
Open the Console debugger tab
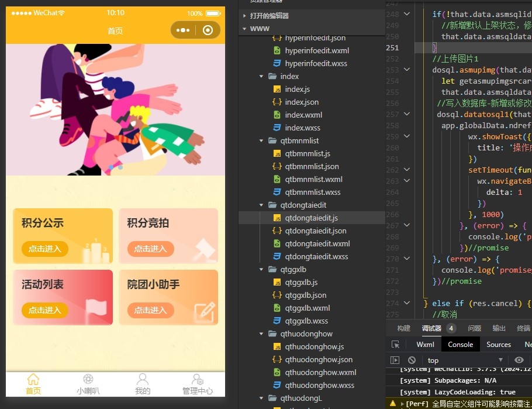pos(461,345)
